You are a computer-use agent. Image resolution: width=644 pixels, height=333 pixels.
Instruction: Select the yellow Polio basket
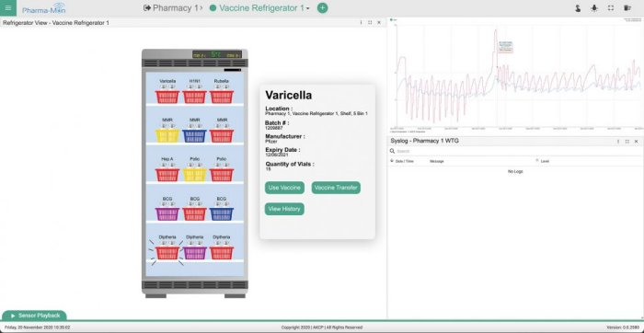[x=195, y=175]
